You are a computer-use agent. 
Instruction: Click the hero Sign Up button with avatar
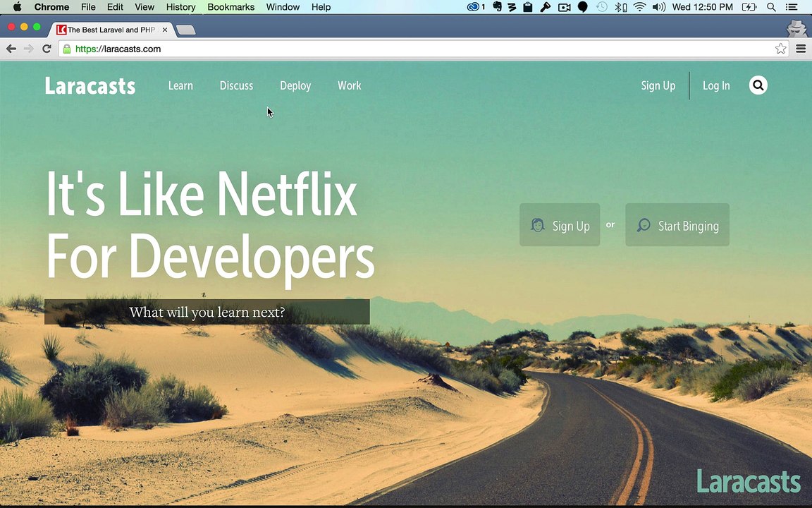560,225
